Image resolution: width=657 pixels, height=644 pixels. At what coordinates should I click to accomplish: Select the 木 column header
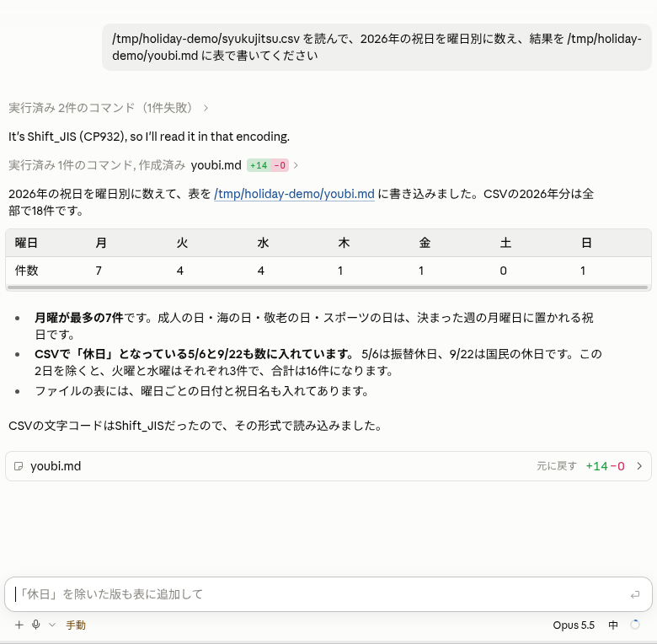(344, 243)
